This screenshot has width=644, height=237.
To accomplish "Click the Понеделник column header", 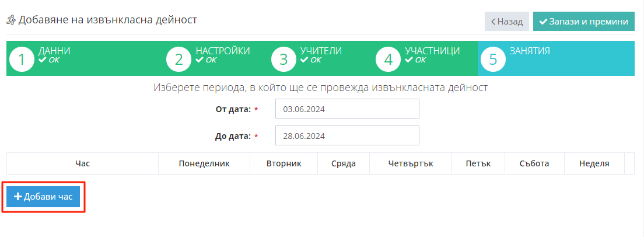I will click(204, 163).
